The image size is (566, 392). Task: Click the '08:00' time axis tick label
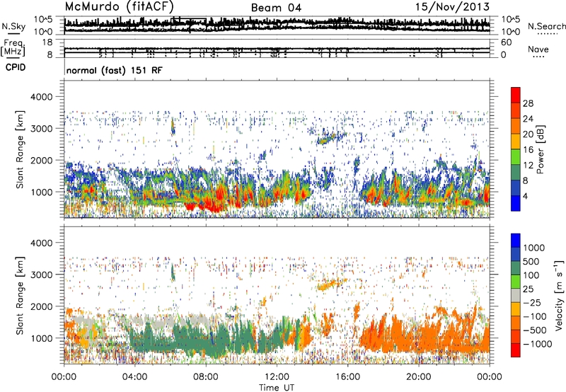(x=206, y=377)
